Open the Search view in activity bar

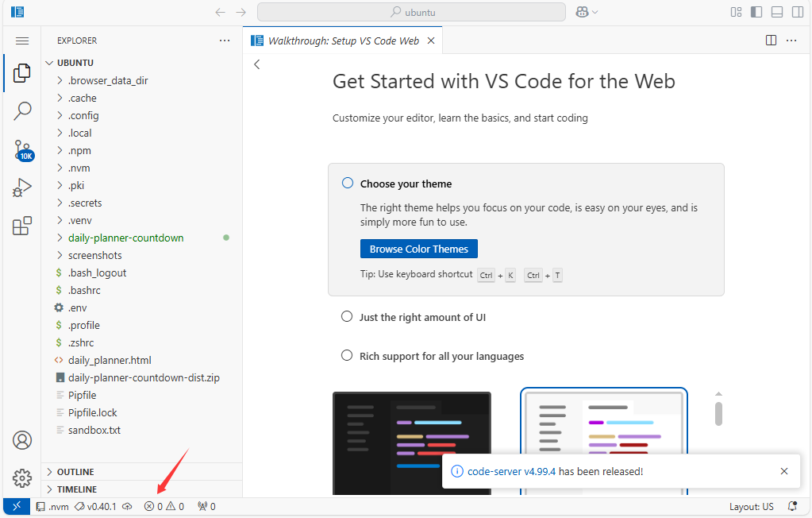(22, 111)
